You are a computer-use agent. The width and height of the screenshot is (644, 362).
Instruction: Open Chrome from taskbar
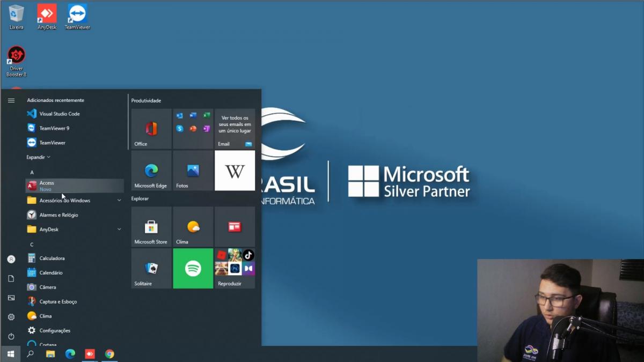click(109, 354)
